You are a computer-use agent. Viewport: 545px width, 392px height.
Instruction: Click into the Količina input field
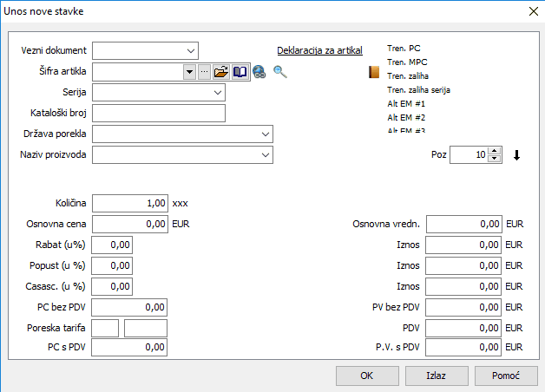coord(130,203)
